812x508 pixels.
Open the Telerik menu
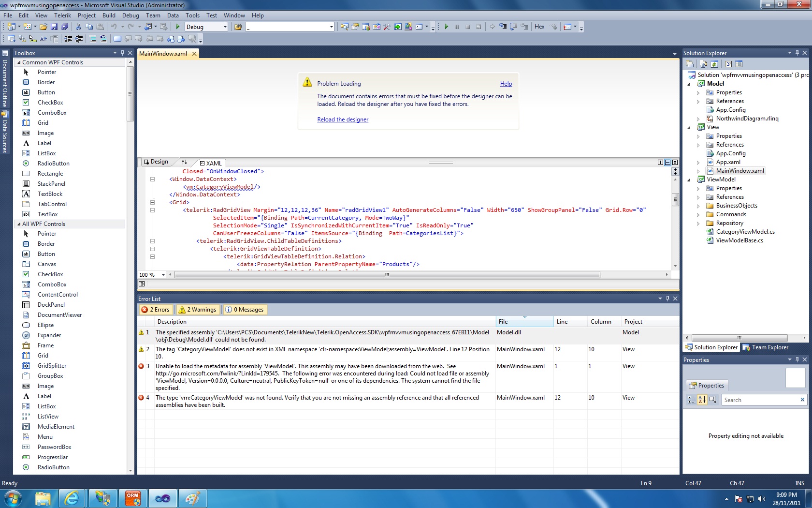(62, 15)
